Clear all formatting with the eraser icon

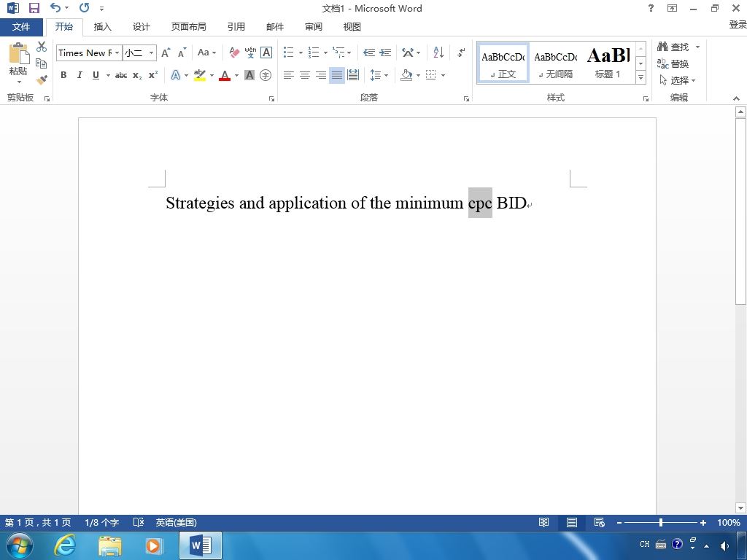tap(234, 52)
